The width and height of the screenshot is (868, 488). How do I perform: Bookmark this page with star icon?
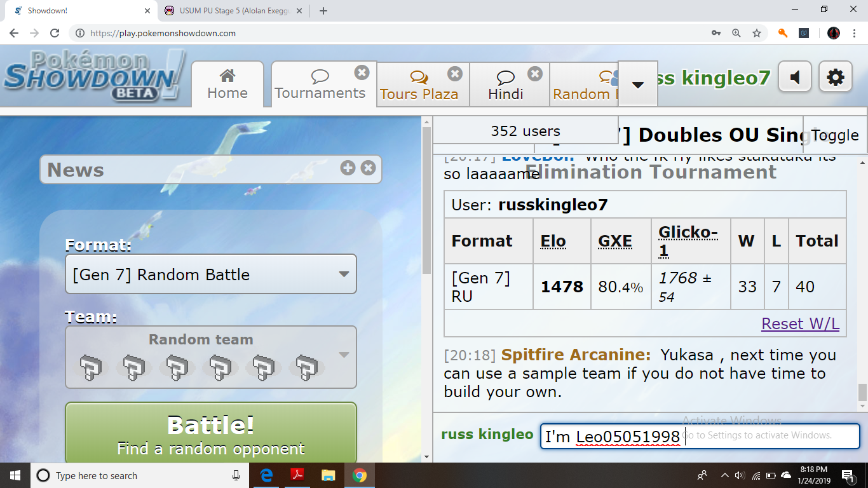(756, 33)
